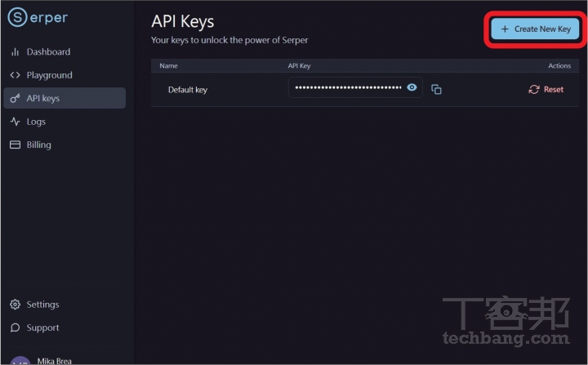Go to Playground in sidebar
Screen dimensions: 588x365
65,75
